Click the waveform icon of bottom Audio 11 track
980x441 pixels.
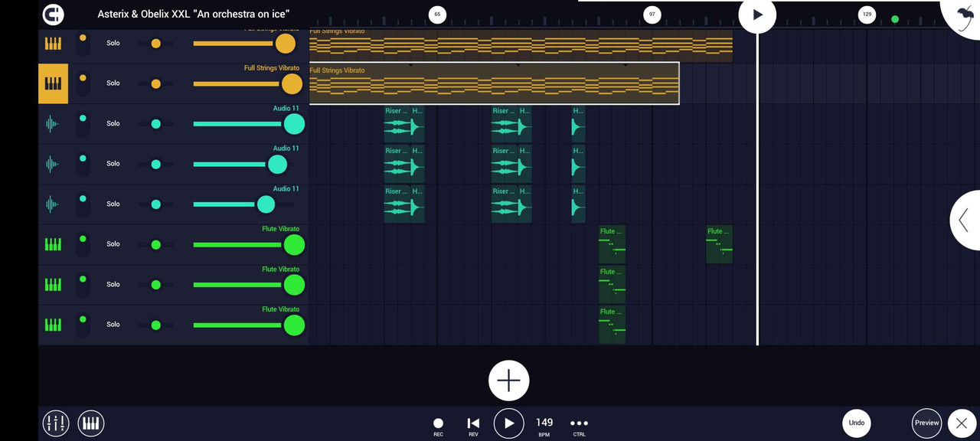pos(52,204)
